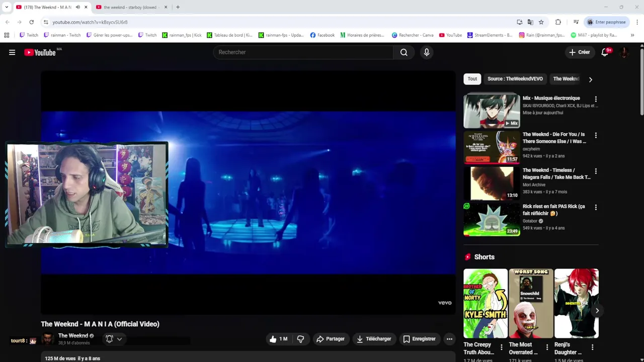
Task: Start voice search with the microphone
Action: pos(427,52)
